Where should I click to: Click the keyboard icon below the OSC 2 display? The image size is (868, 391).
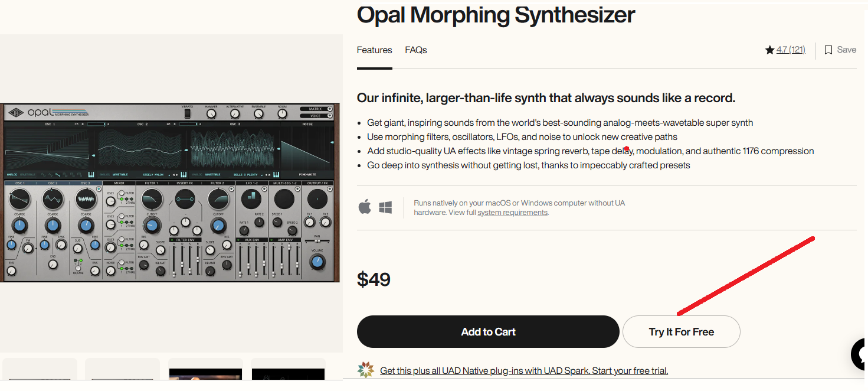(184, 174)
